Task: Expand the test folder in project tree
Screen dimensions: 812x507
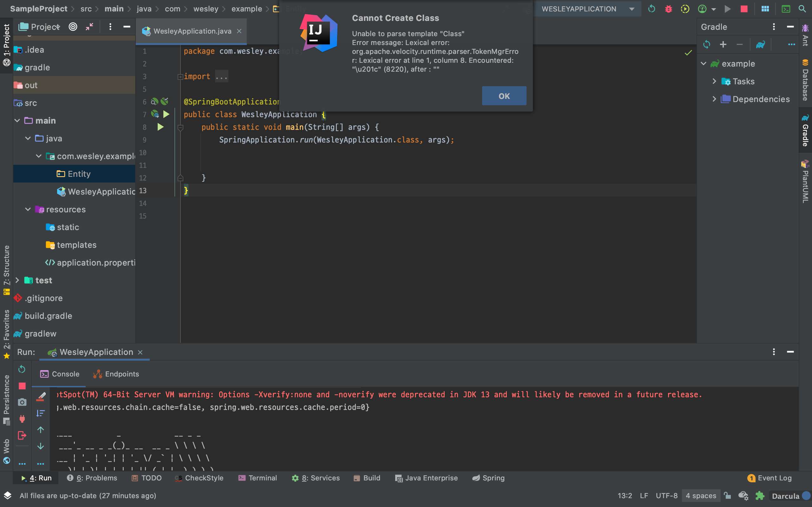Action: coord(17,280)
